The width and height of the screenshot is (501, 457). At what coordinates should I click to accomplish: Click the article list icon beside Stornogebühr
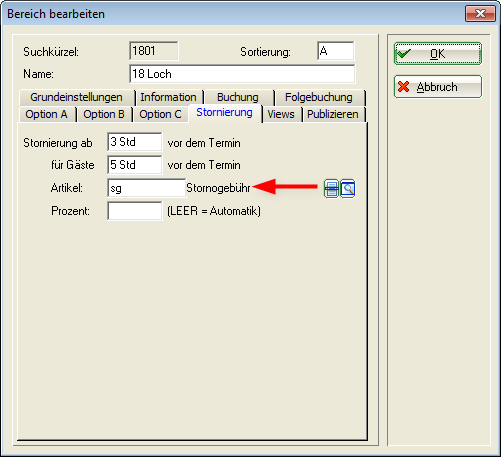331,189
